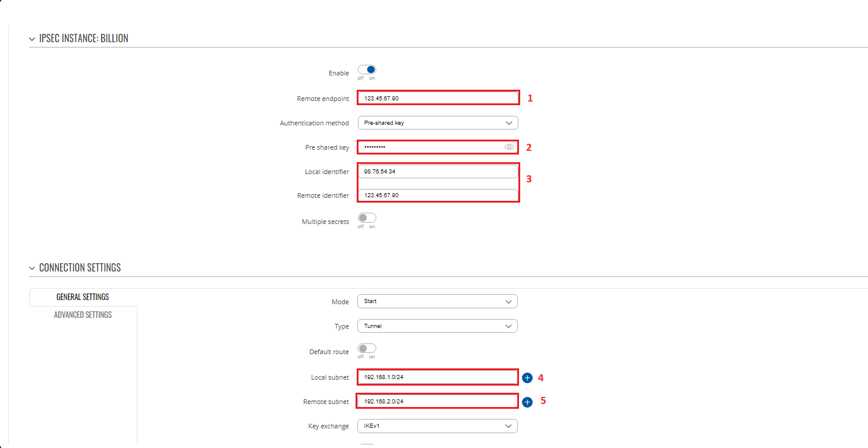Click the plus icon beside Remote subnet

[x=527, y=402]
